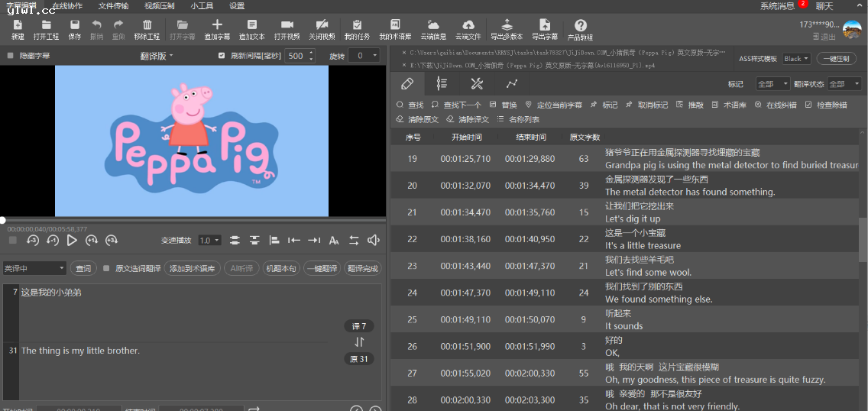Click the rewind 3 seconds icon
Screen dimensions: 868x411
pyautogui.click(x=33, y=240)
